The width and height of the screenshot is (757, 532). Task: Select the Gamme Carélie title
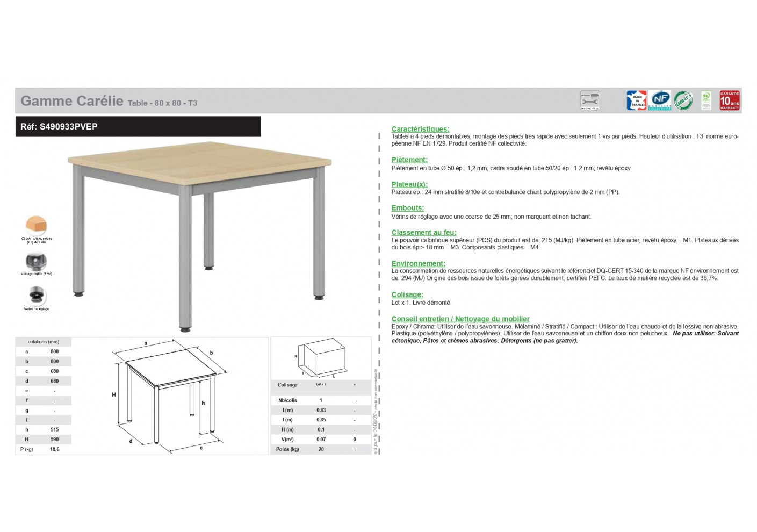click(72, 101)
